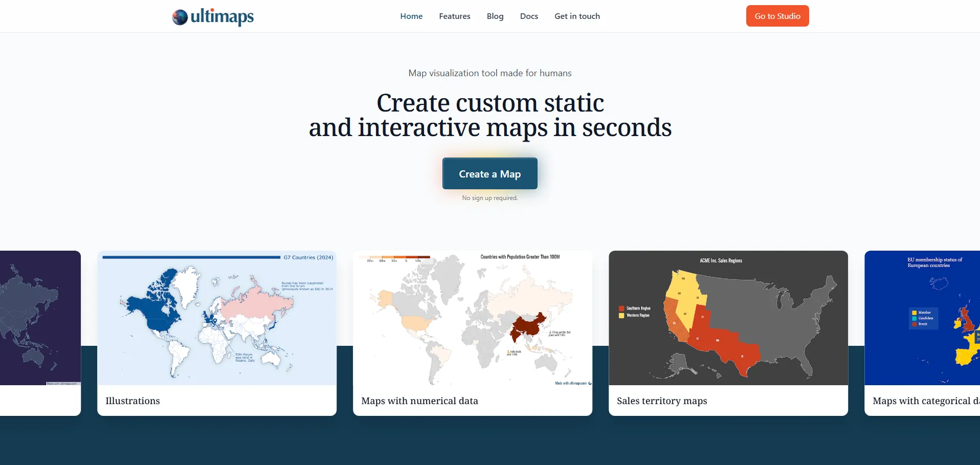This screenshot has height=465, width=980.
Task: Open the Home nav item
Action: [411, 16]
